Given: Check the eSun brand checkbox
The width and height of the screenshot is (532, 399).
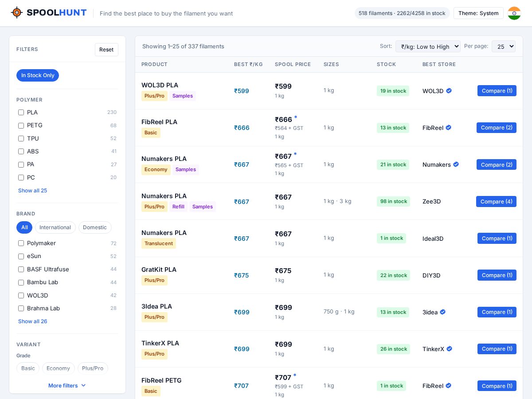Looking at the screenshot, I should (21, 256).
